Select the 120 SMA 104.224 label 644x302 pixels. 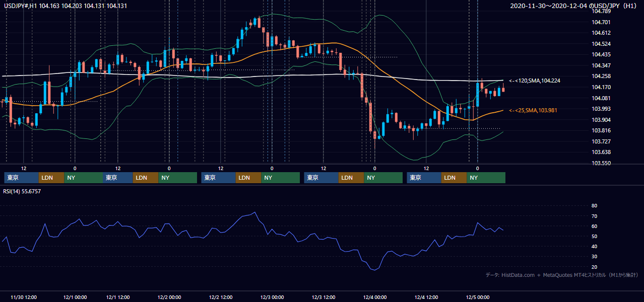click(534, 81)
